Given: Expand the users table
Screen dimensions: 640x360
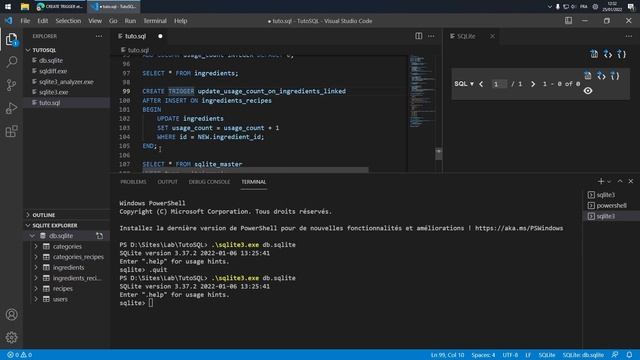Looking at the screenshot, I should pyautogui.click(x=36, y=299).
